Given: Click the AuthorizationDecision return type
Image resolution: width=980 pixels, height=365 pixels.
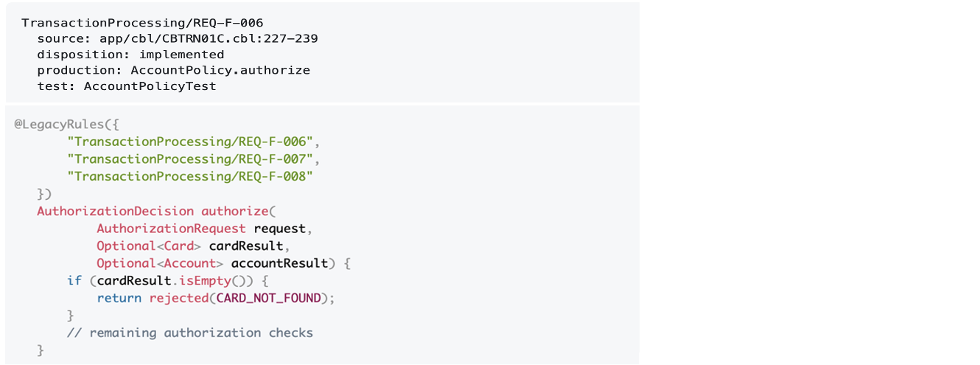Looking at the screenshot, I should pos(116,211).
